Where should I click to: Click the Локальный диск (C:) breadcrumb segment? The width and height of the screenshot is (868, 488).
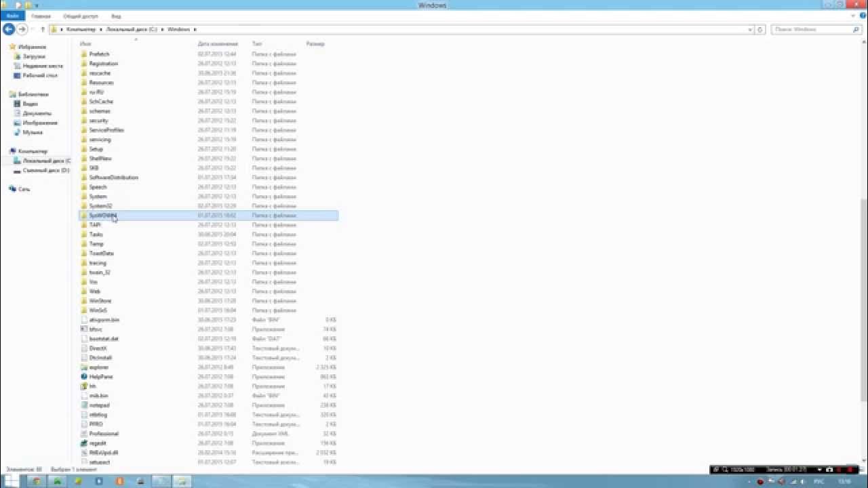click(x=132, y=29)
